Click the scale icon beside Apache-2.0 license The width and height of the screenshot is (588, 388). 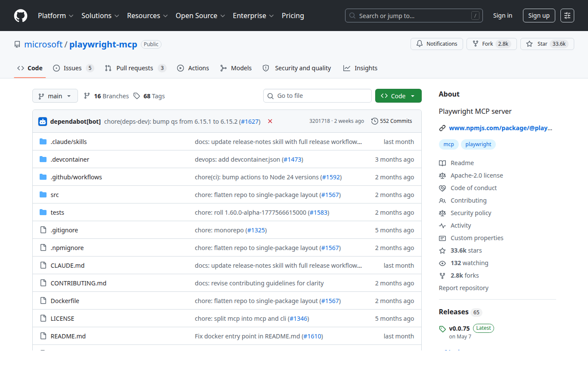(442, 175)
